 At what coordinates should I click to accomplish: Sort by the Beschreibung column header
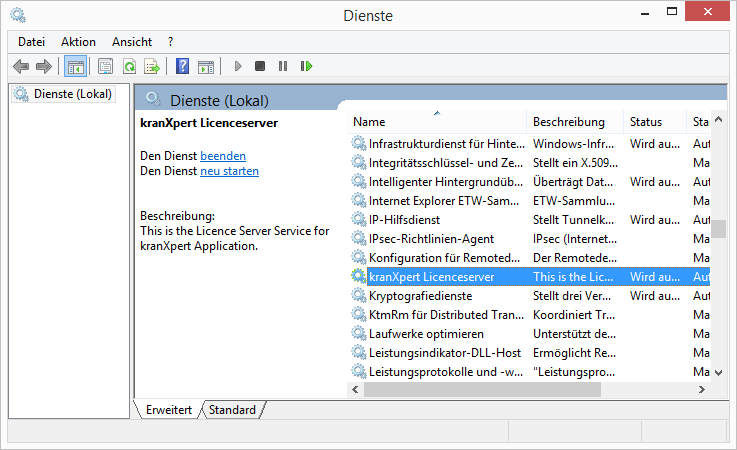(x=568, y=122)
